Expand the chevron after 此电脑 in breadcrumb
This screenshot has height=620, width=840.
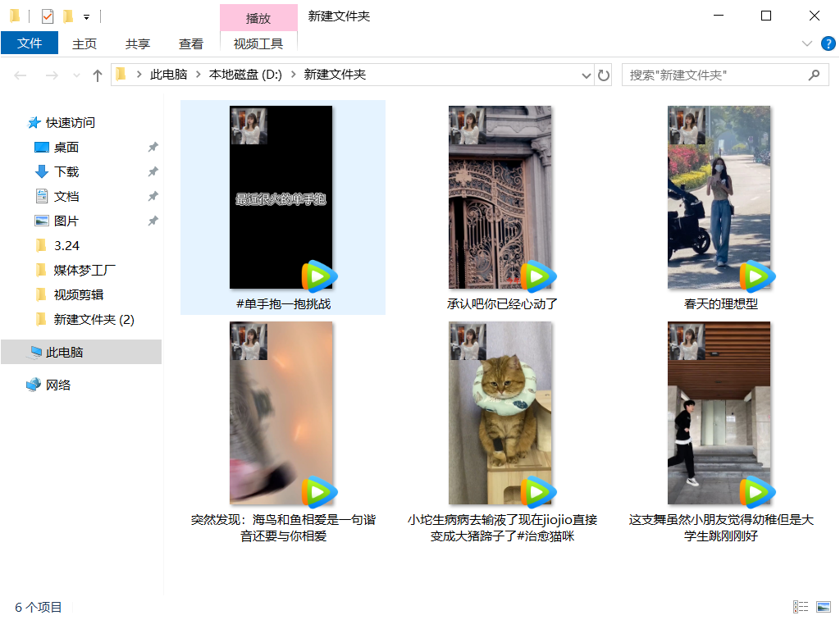click(198, 75)
